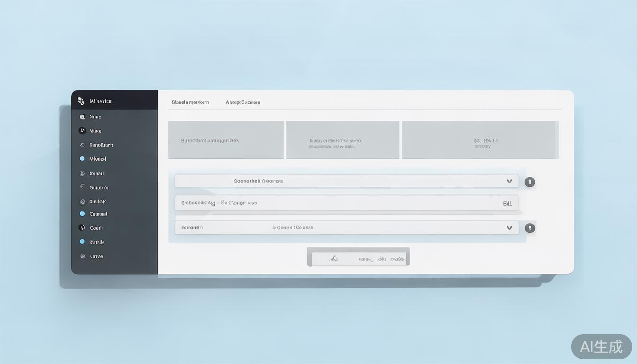Click the button with the triangle icon at the bottom
Screen dimensions: 637x364
pos(358,258)
